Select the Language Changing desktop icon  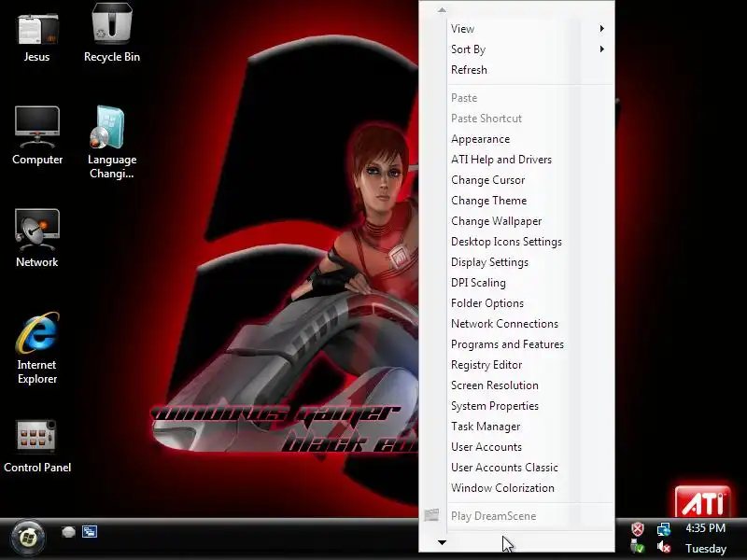pos(111,142)
